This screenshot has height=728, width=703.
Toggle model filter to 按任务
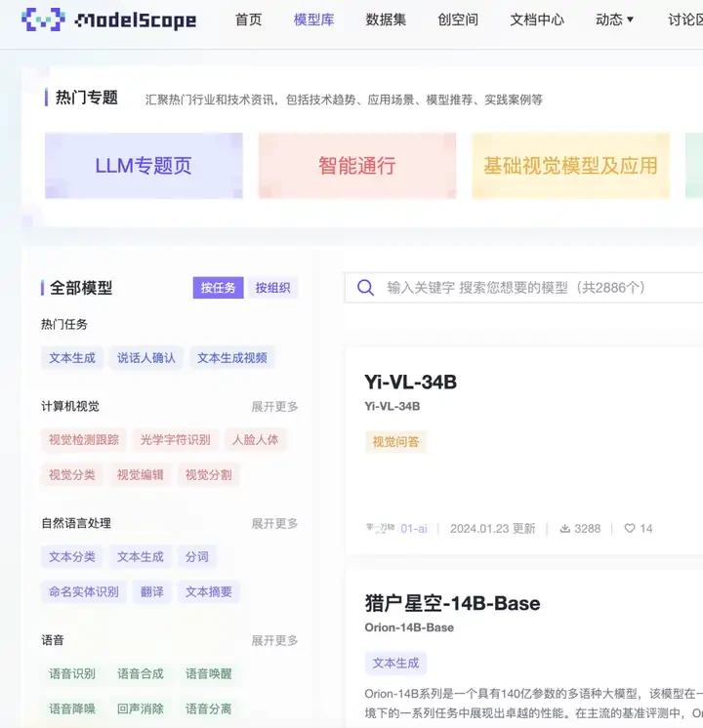click(x=218, y=288)
